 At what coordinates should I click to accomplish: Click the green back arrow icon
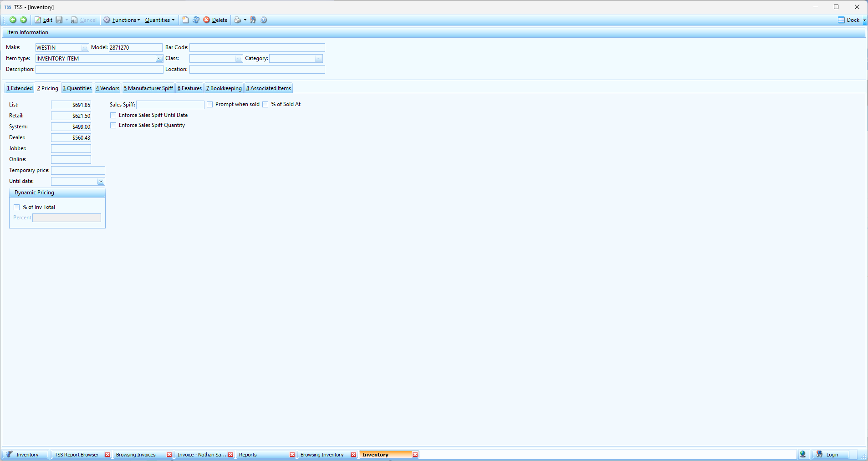(x=13, y=20)
